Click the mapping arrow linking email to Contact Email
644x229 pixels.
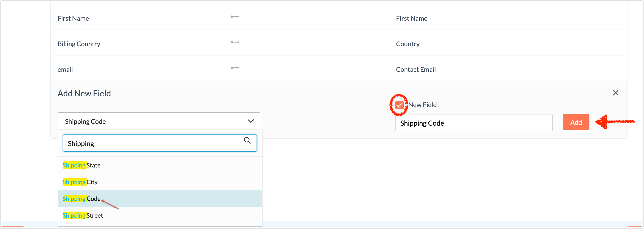[234, 68]
